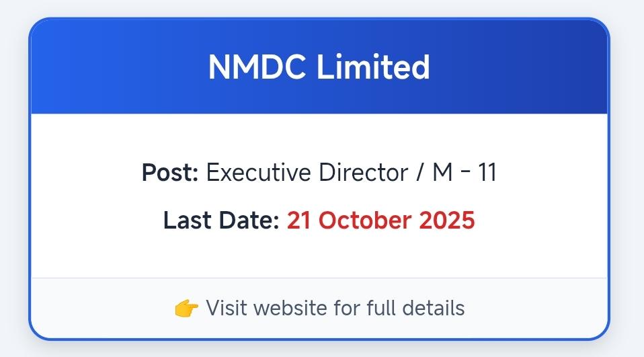Click the bold Post: label
The height and width of the screenshot is (357, 644).
tap(170, 173)
